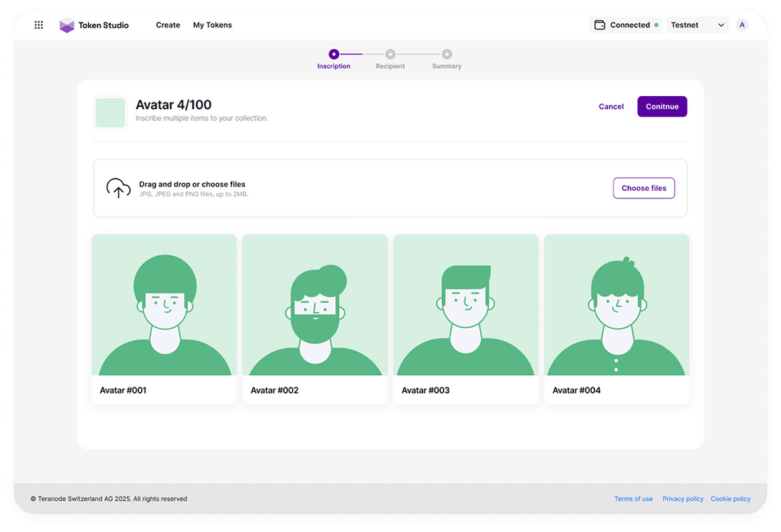Open the Create menu item
This screenshot has width=781, height=532.
pos(168,25)
